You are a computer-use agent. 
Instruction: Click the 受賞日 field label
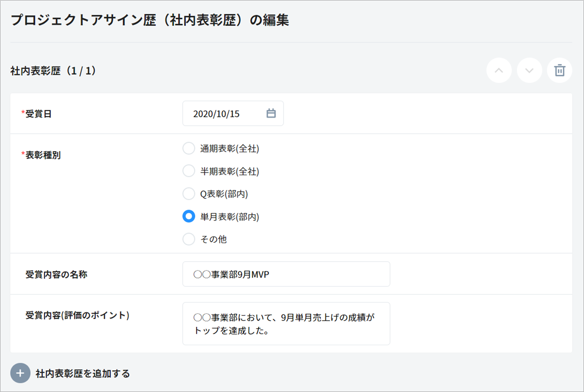point(38,114)
